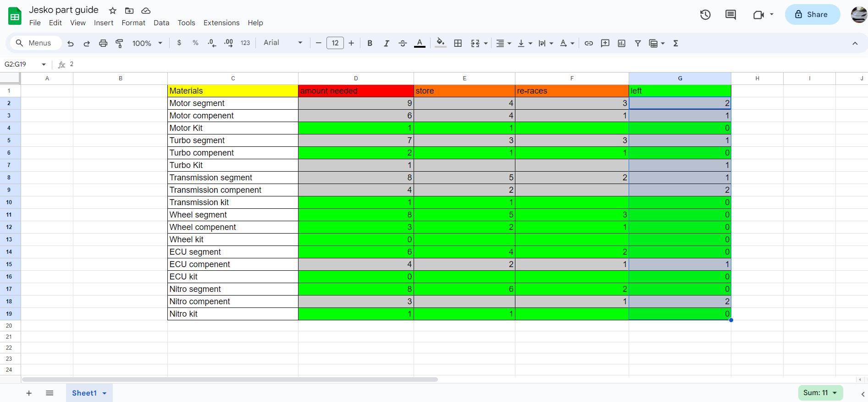Insert chart icon
This screenshot has width=868, height=402.
click(622, 43)
